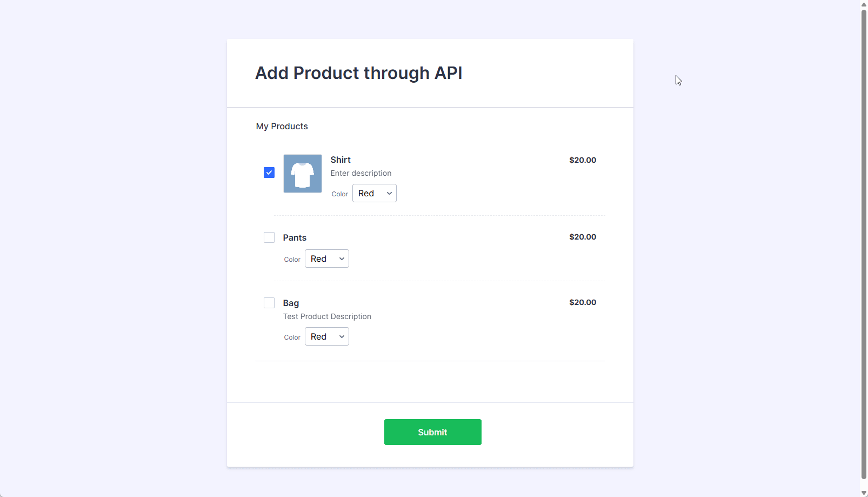This screenshot has width=868, height=497.
Task: Click the scrollbar up arrow
Action: click(864, 4)
